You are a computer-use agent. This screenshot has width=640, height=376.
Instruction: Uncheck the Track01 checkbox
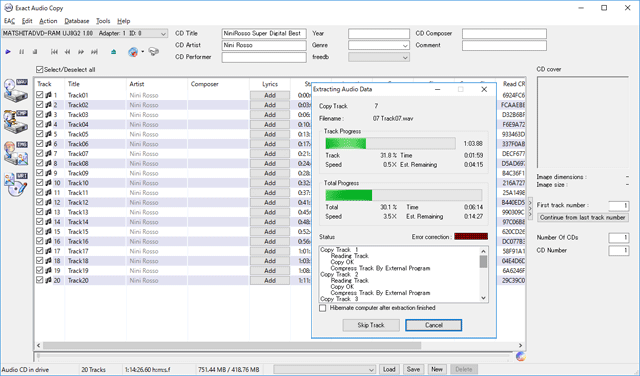(40, 95)
